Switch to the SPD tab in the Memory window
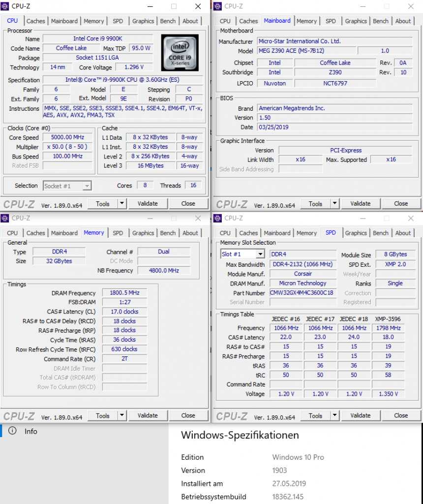 (x=118, y=233)
